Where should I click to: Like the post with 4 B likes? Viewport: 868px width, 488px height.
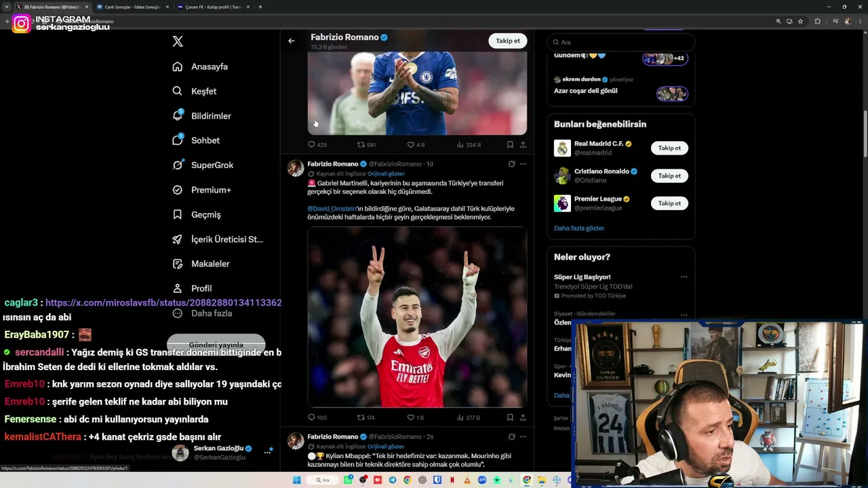point(416,144)
